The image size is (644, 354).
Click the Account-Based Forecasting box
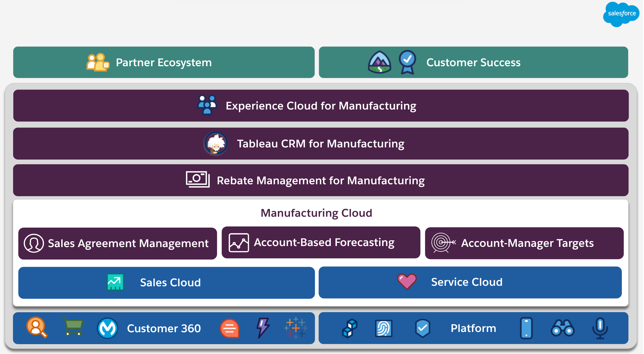(x=321, y=242)
